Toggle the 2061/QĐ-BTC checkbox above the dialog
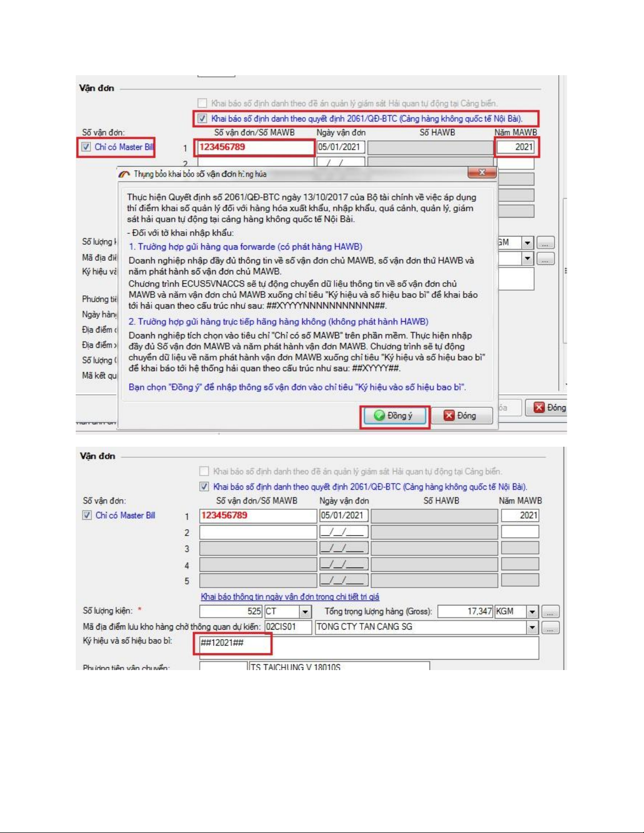Image resolution: width=644 pixels, height=833 pixels. point(202,118)
